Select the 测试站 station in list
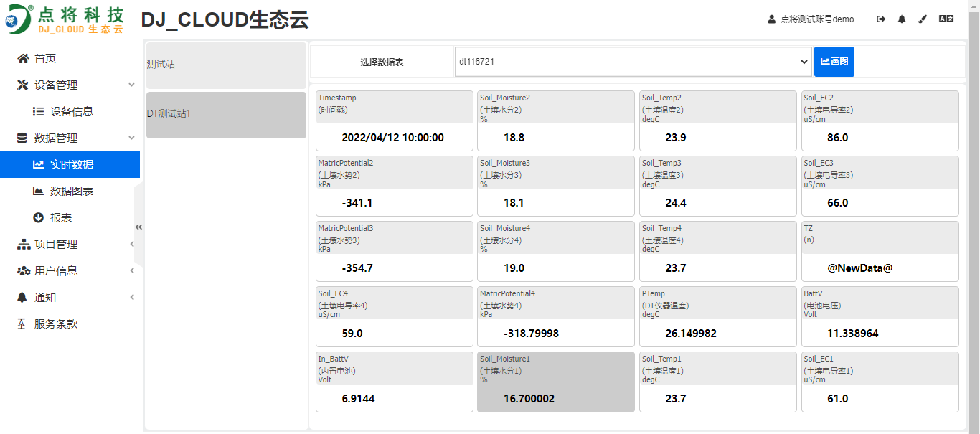980x434 pixels. pos(226,65)
